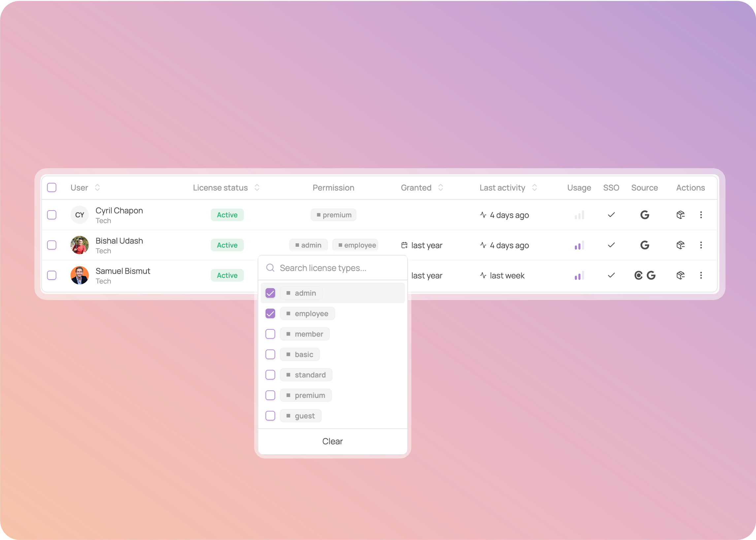The width and height of the screenshot is (756, 540).
Task: Click the admin permission badge in Bishal Udash's row
Action: [x=308, y=245]
